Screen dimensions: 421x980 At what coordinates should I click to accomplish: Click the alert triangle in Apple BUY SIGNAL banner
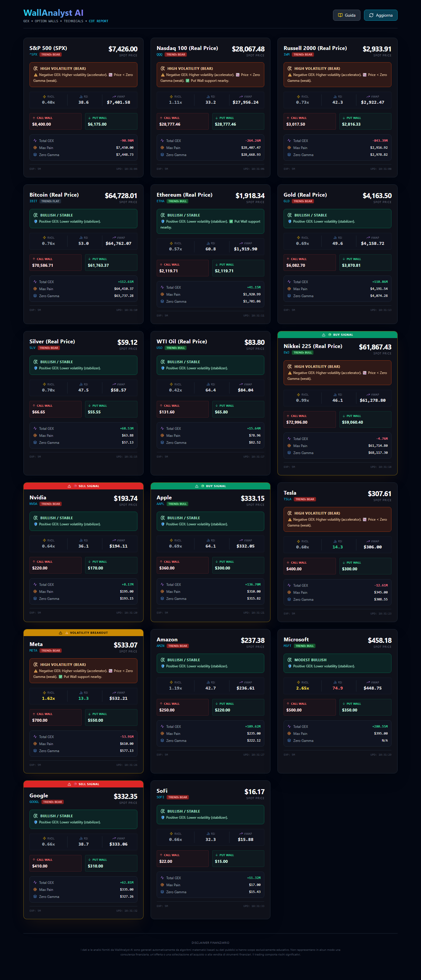tap(196, 486)
